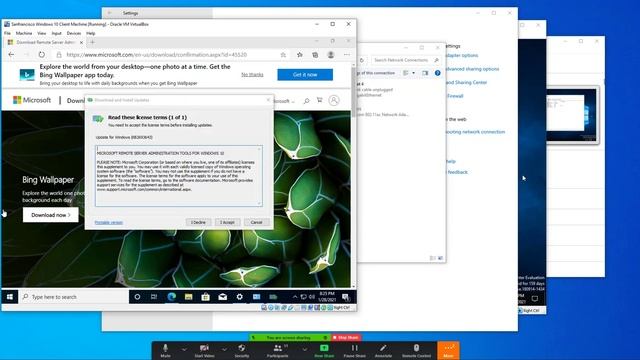The height and width of the screenshot is (360, 640).
Task: Open Mail app on guest taskbar
Action: (222, 297)
